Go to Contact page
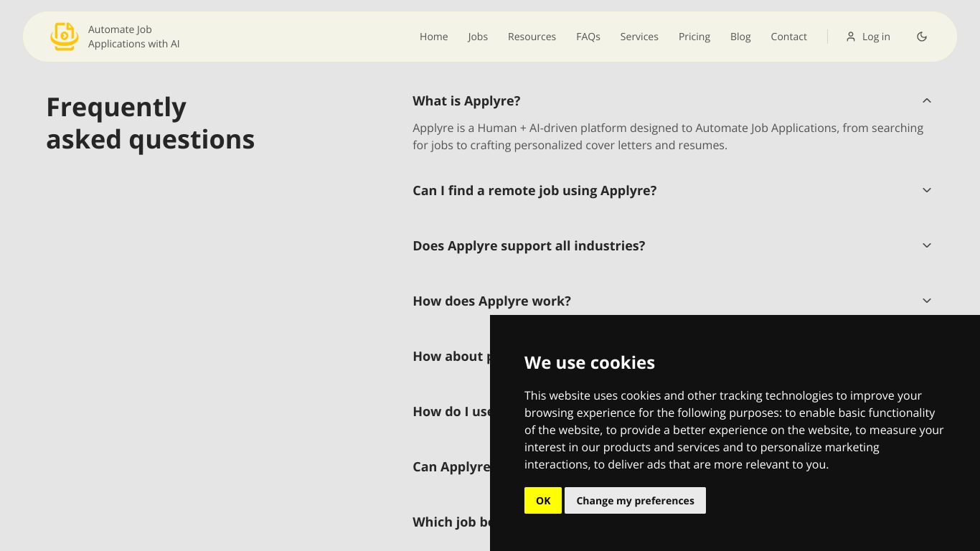 (788, 37)
